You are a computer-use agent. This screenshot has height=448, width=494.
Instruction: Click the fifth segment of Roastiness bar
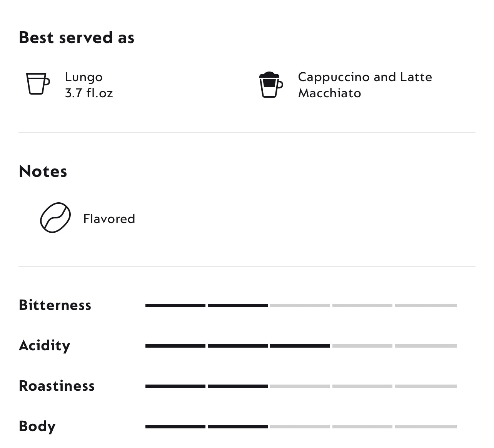pyautogui.click(x=426, y=386)
